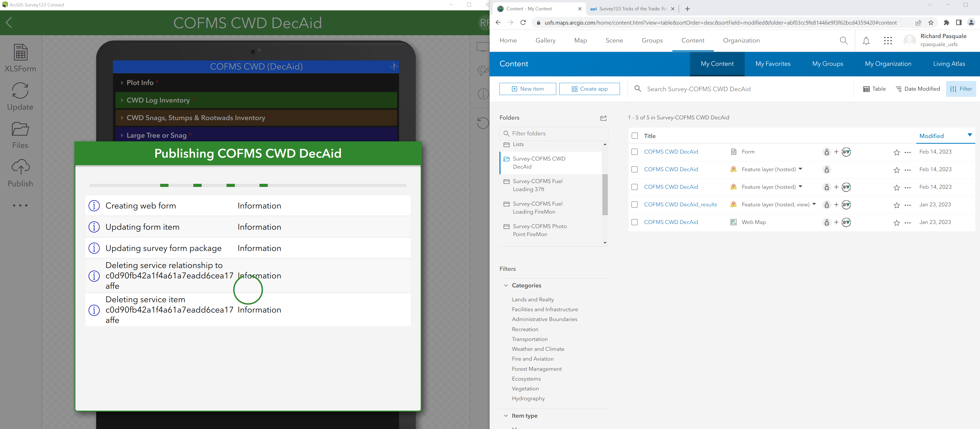Open more options for the Form item row

[x=908, y=152]
